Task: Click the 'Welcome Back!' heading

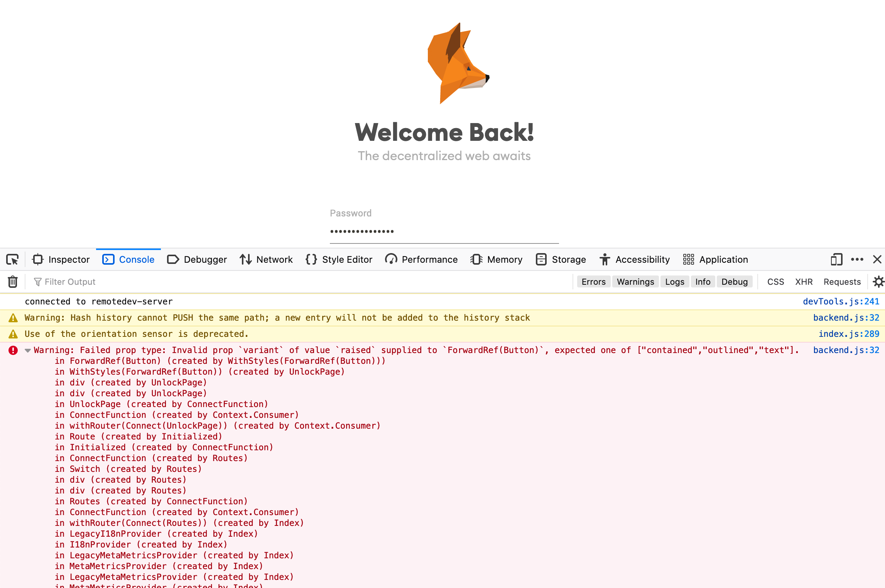Action: (444, 132)
